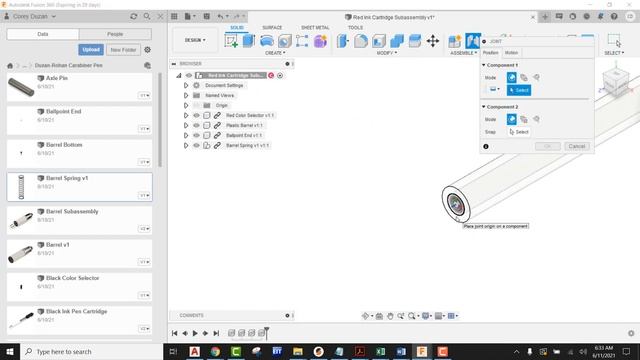
Task: Click the Save icon in top bar
Action: tap(207, 16)
